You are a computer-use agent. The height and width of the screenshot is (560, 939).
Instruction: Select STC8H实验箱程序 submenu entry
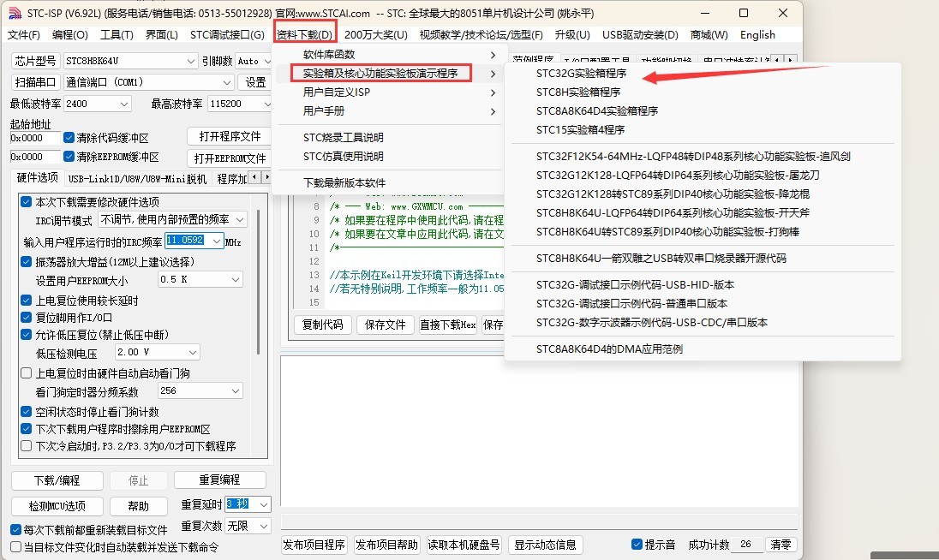coord(578,92)
